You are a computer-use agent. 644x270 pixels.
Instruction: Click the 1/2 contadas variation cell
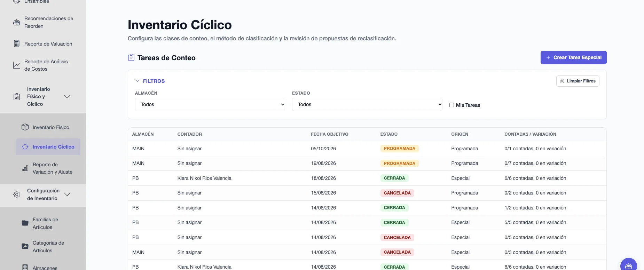point(535,208)
